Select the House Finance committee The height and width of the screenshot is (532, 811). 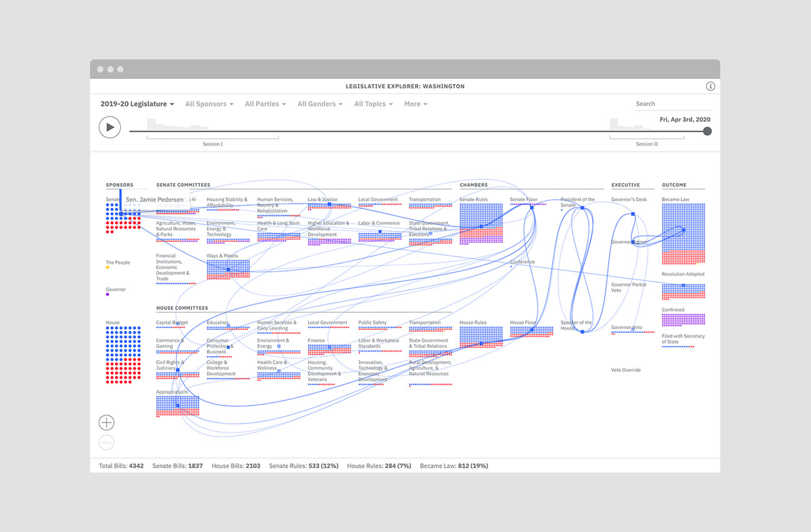(x=329, y=347)
